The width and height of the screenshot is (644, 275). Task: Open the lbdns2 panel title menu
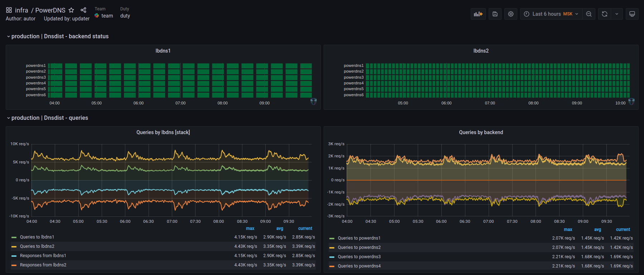(481, 51)
